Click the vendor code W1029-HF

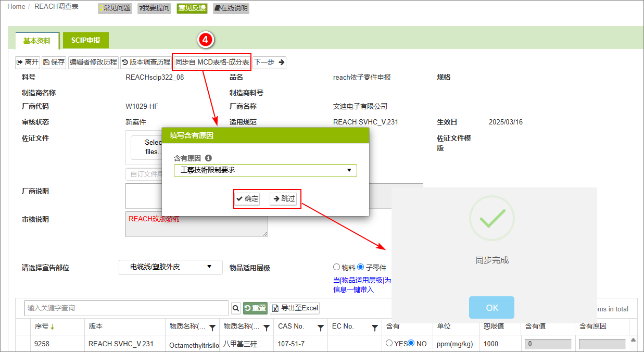point(142,106)
